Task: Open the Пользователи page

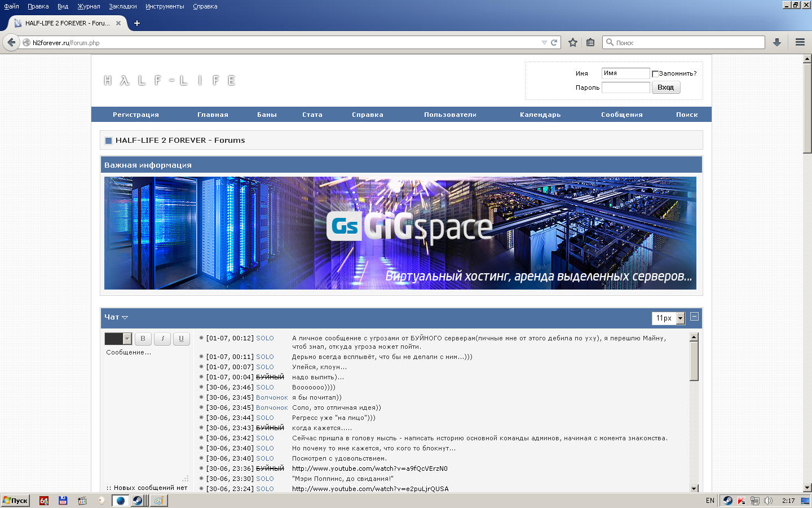Action: pyautogui.click(x=450, y=115)
